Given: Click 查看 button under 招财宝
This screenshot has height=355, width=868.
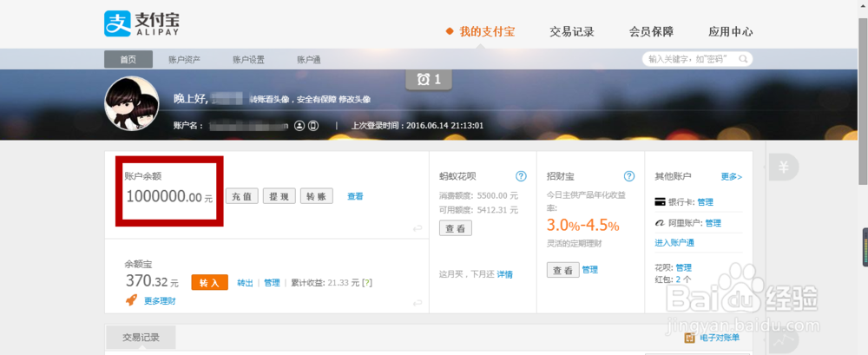Looking at the screenshot, I should pos(563,270).
